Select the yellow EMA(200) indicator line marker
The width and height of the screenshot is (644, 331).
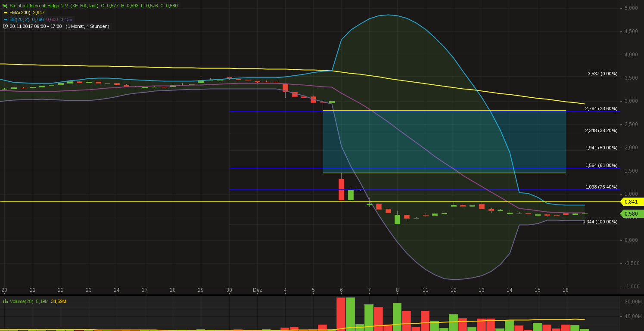pyautogui.click(x=6, y=12)
